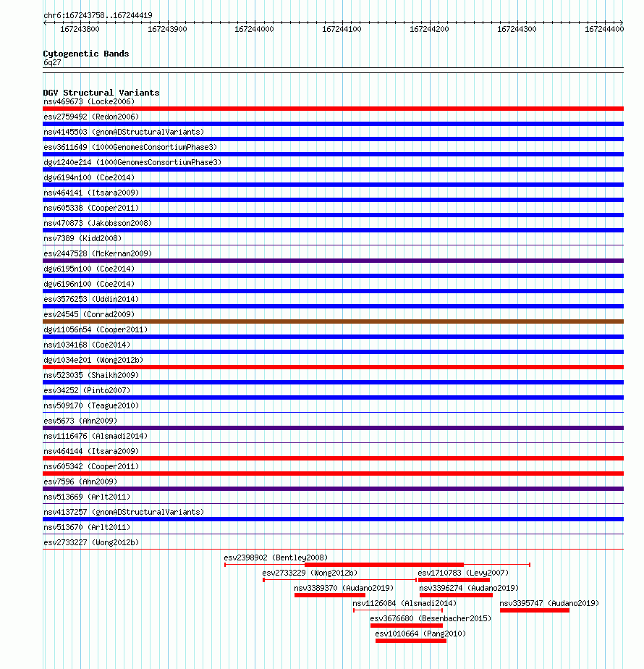Open esv3576253 (Uddin2014) variant
Viewport: 644px width, 669px height.
pyautogui.click(x=91, y=299)
